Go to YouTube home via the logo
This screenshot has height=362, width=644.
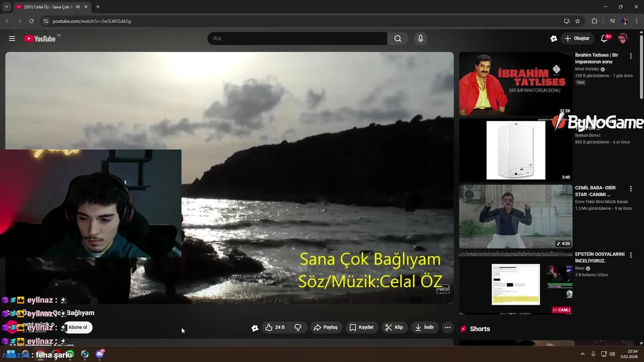tap(40, 39)
